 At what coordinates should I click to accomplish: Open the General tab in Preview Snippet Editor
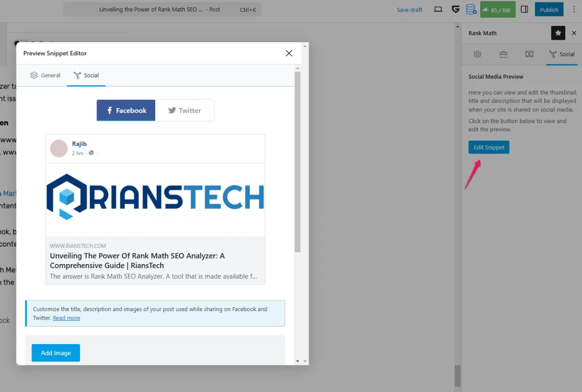pos(45,75)
